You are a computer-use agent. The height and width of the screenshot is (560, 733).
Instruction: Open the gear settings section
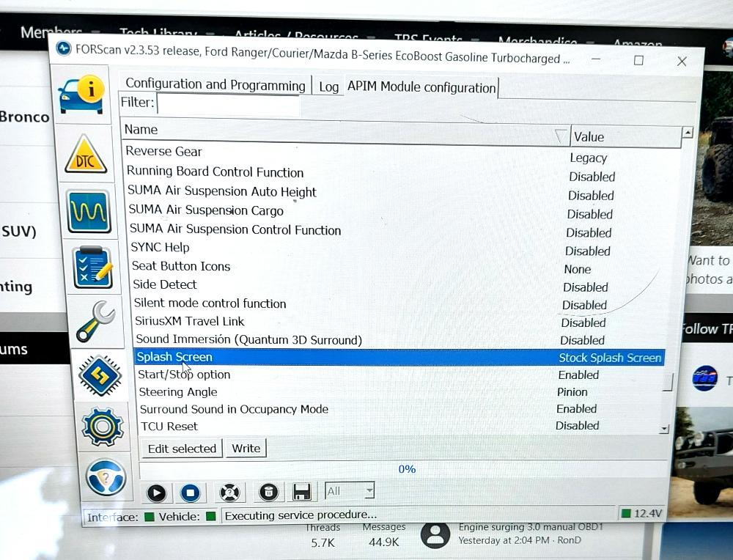103,426
